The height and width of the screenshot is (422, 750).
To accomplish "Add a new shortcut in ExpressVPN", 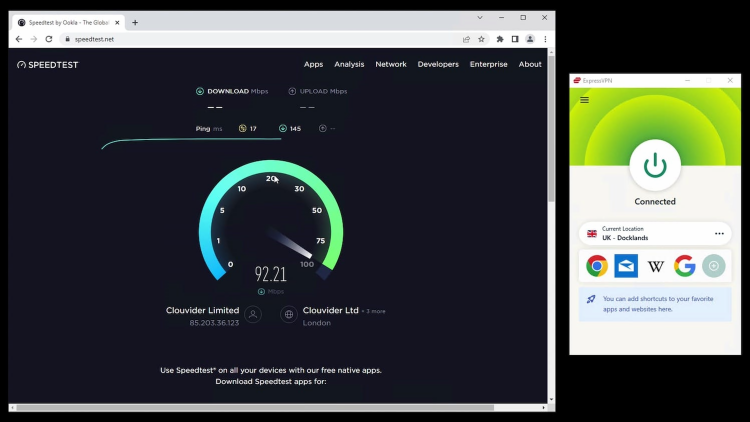I will pos(714,266).
